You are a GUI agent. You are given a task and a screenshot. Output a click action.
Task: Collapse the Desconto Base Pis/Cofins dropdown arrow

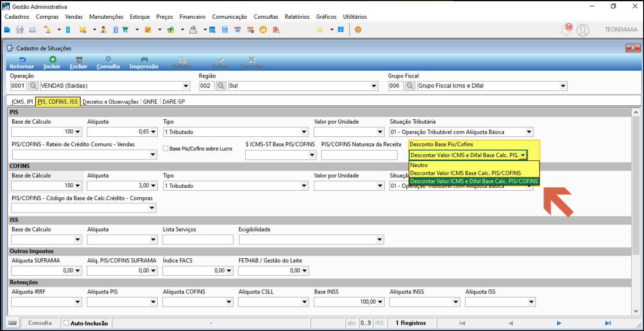point(523,155)
